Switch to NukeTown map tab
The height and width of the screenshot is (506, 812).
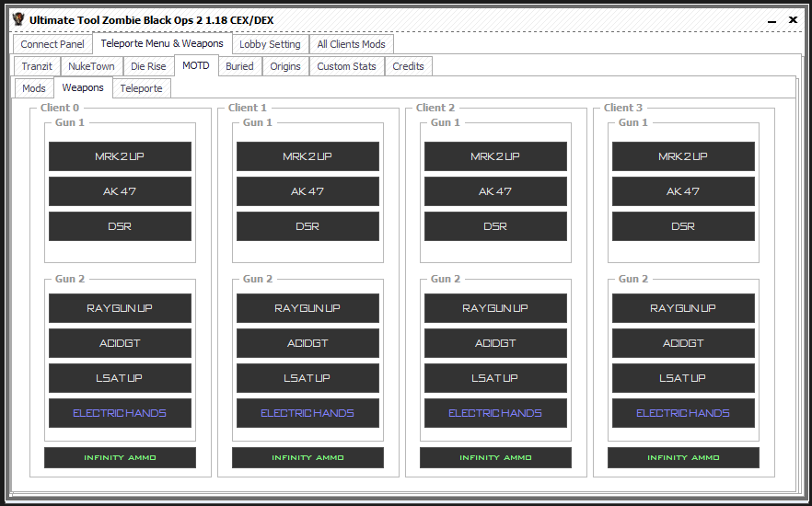(91, 66)
